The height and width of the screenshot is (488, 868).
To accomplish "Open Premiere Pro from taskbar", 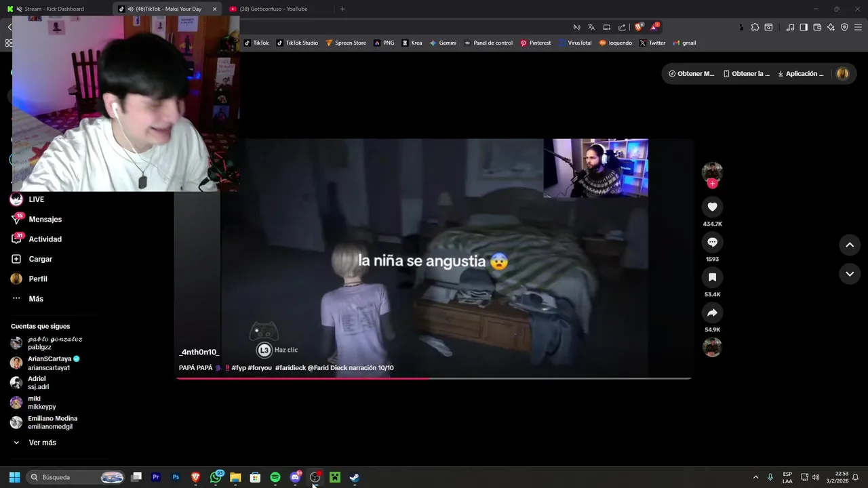I will [x=156, y=477].
